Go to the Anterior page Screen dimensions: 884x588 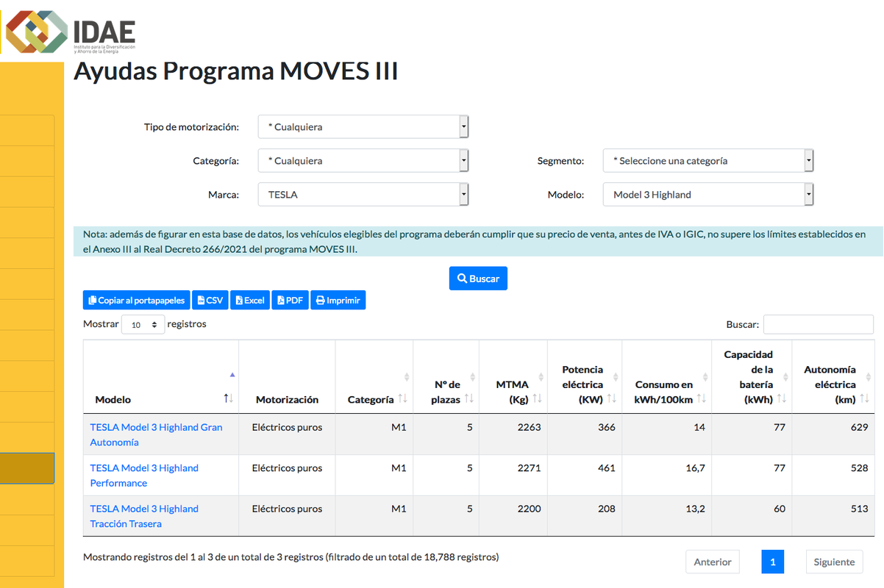(713, 562)
